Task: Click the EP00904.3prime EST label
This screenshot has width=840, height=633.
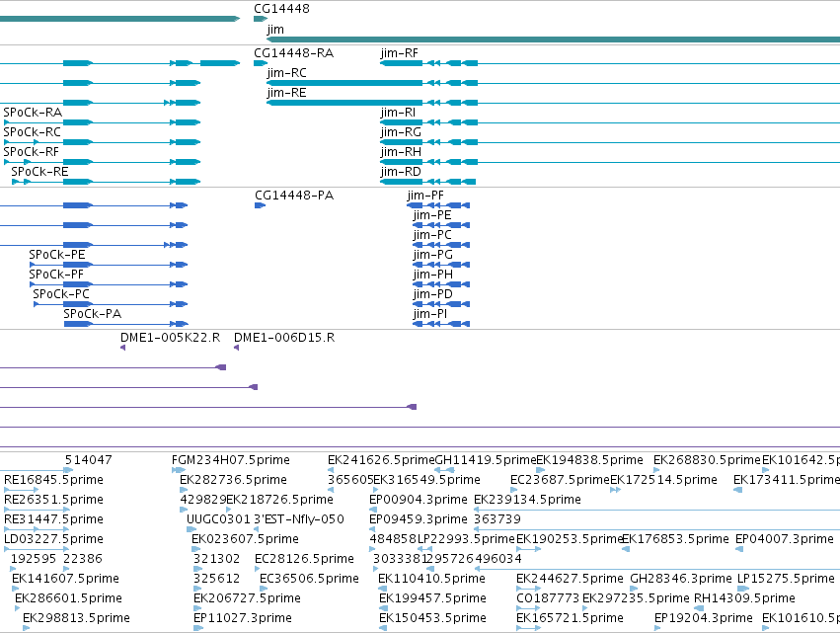Action: coord(419,500)
